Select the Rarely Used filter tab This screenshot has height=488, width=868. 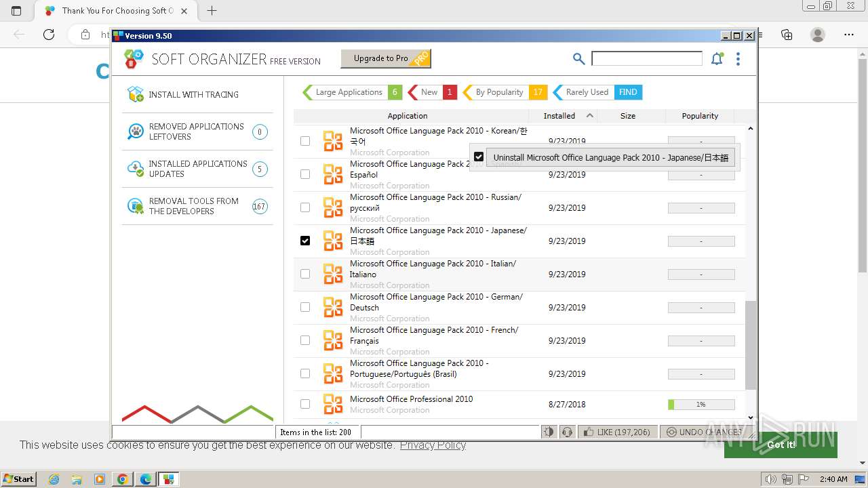click(597, 92)
